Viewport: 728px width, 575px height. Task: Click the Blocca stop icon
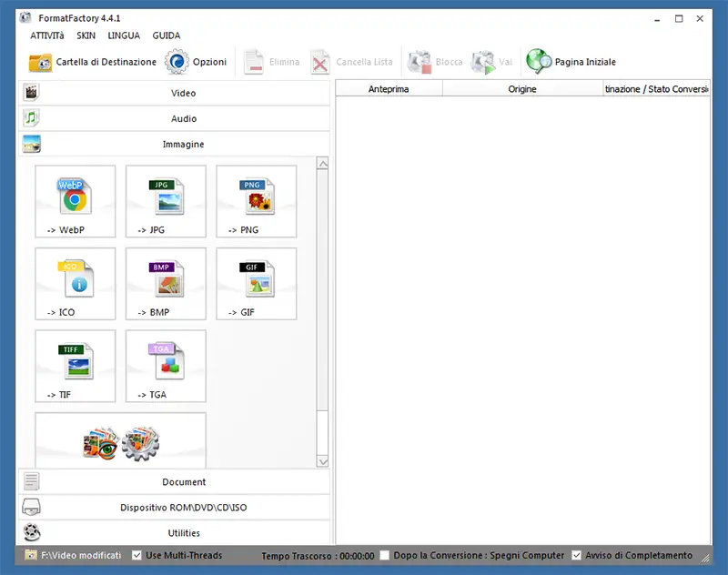tap(420, 62)
